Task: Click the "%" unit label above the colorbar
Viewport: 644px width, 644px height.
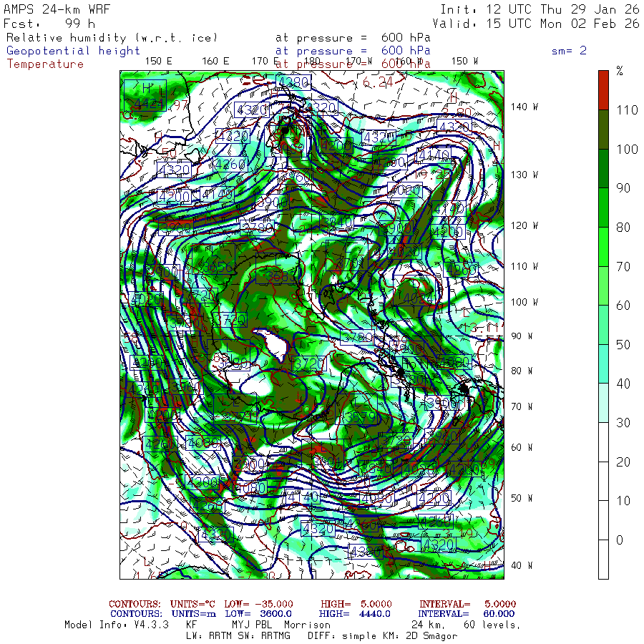Action: [620, 72]
